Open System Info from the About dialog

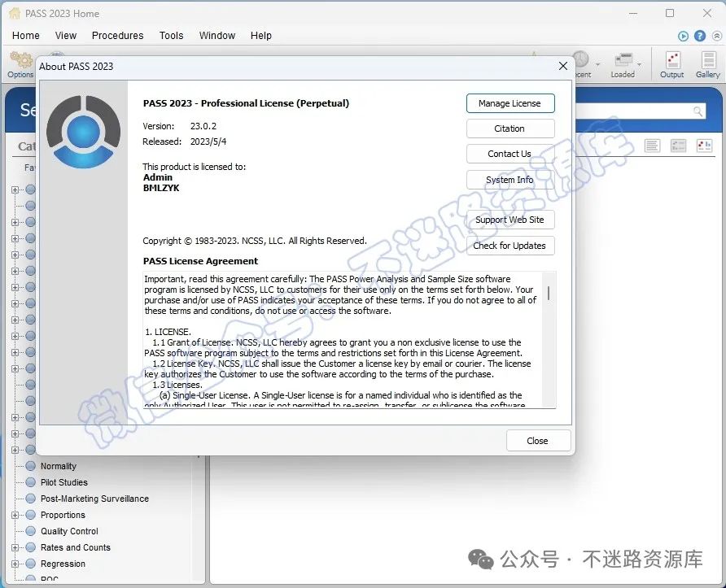tap(510, 180)
